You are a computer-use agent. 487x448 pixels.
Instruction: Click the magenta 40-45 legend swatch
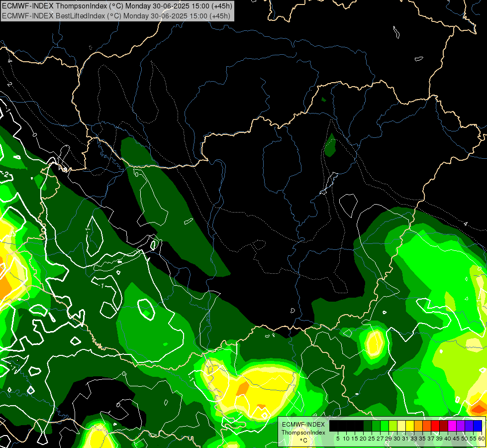[452, 426]
